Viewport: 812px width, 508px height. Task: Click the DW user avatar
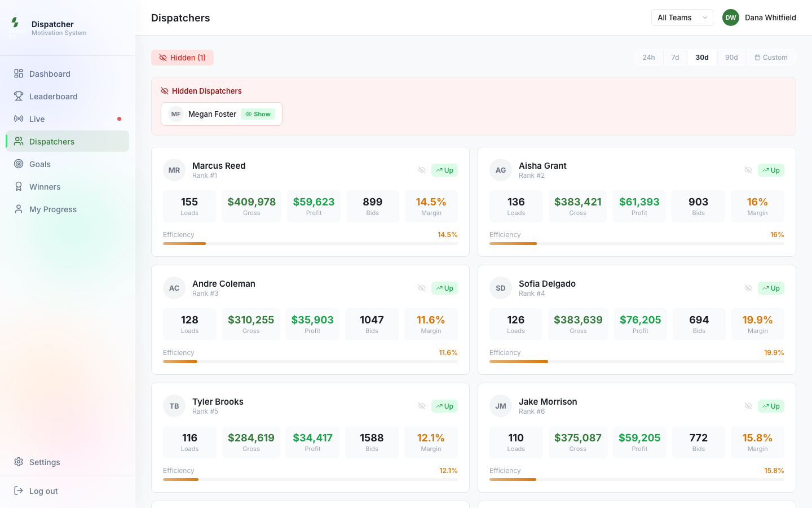731,17
